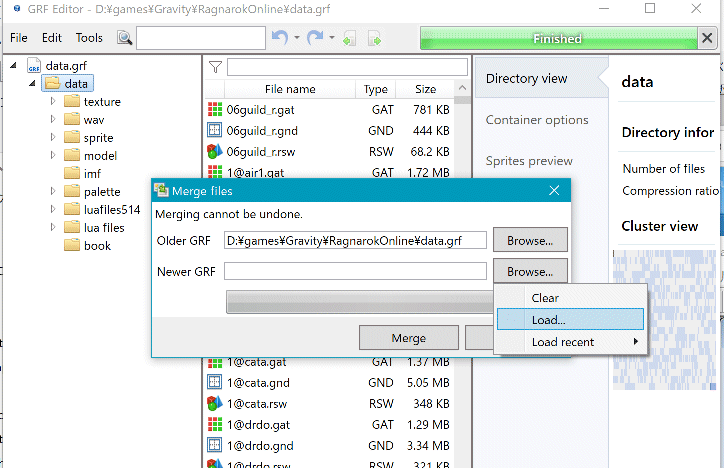Select the imf folder
The width and height of the screenshot is (724, 468).
(82, 174)
